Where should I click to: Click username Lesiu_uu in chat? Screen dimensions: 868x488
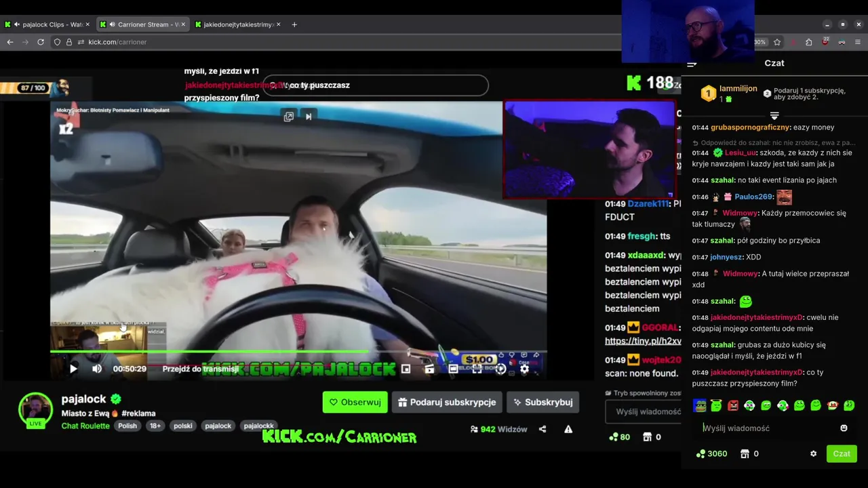pyautogui.click(x=741, y=152)
